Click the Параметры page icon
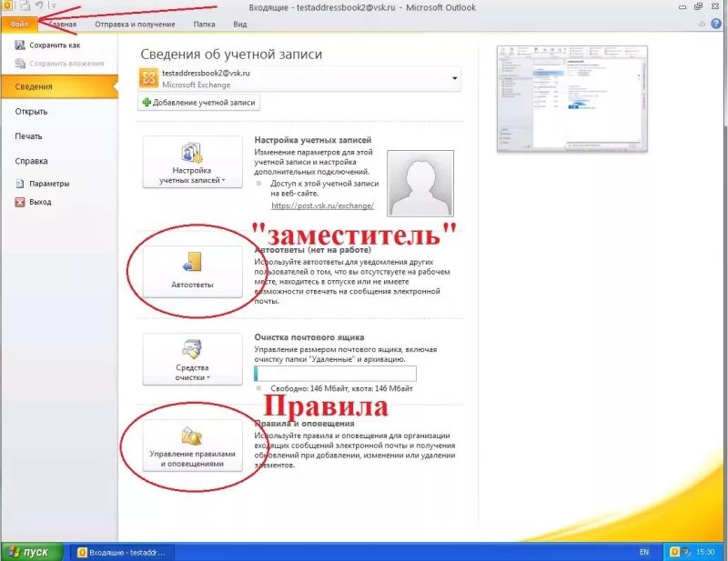The height and width of the screenshot is (561, 728). (x=19, y=184)
